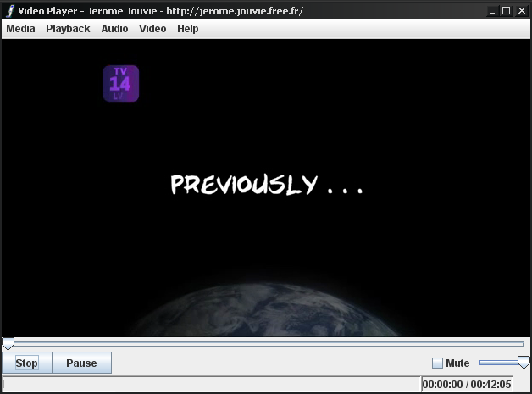Click the volume slider handle
532x394 pixels.
tap(524, 363)
